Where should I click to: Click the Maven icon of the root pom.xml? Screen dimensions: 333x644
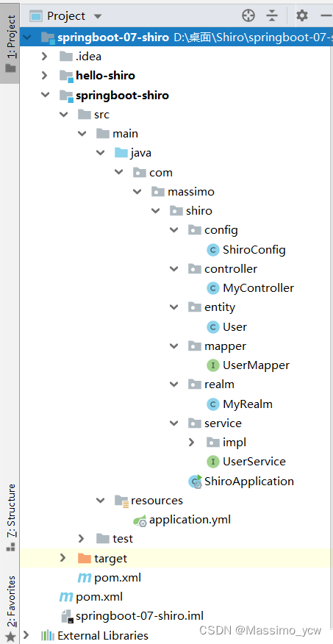pos(66,596)
